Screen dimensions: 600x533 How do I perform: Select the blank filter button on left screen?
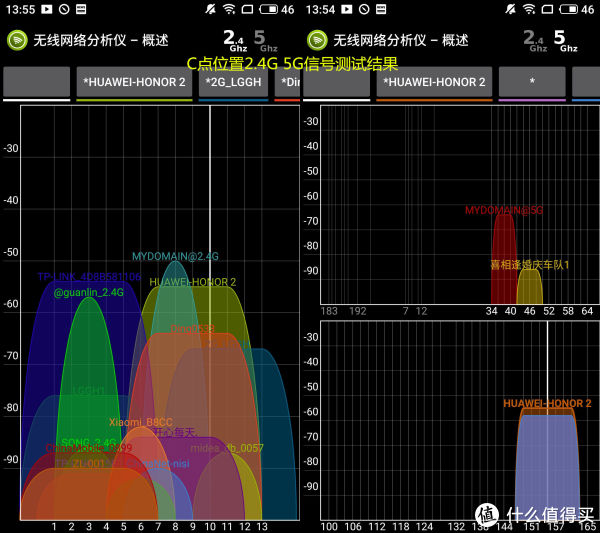pyautogui.click(x=37, y=82)
